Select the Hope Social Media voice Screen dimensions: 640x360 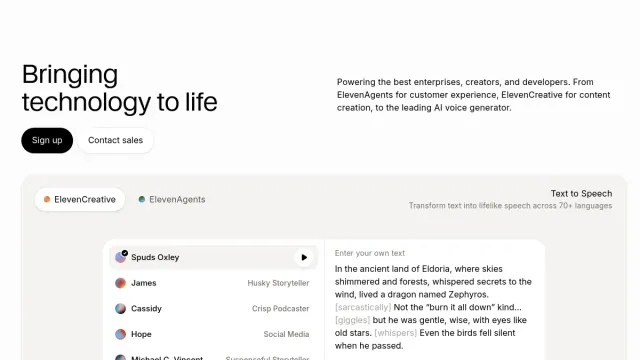tap(213, 334)
